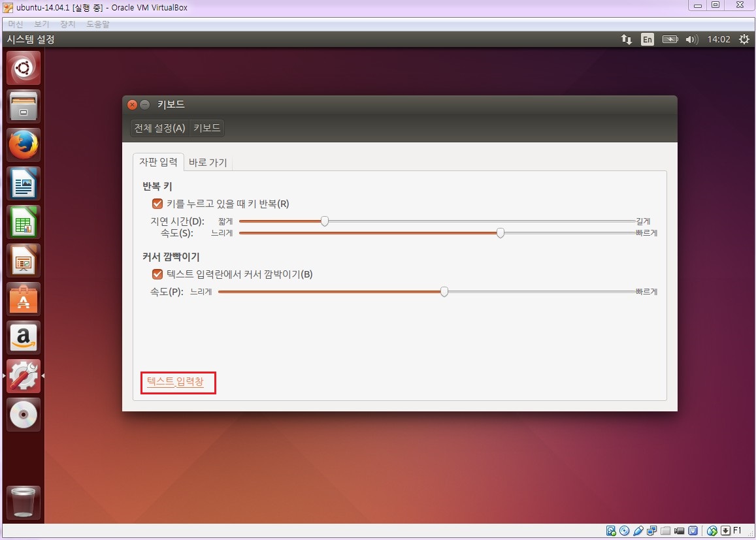Disable cursor blinking in text fields
Image resolution: width=756 pixels, height=540 pixels.
click(x=157, y=274)
